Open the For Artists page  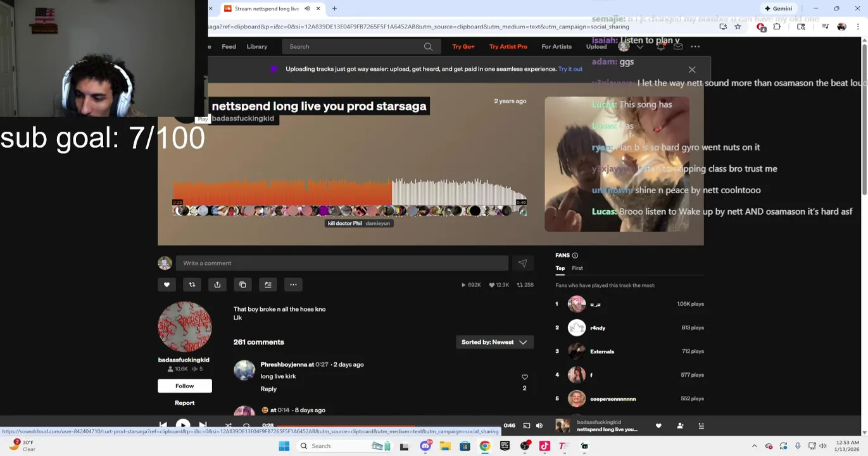pyautogui.click(x=557, y=47)
